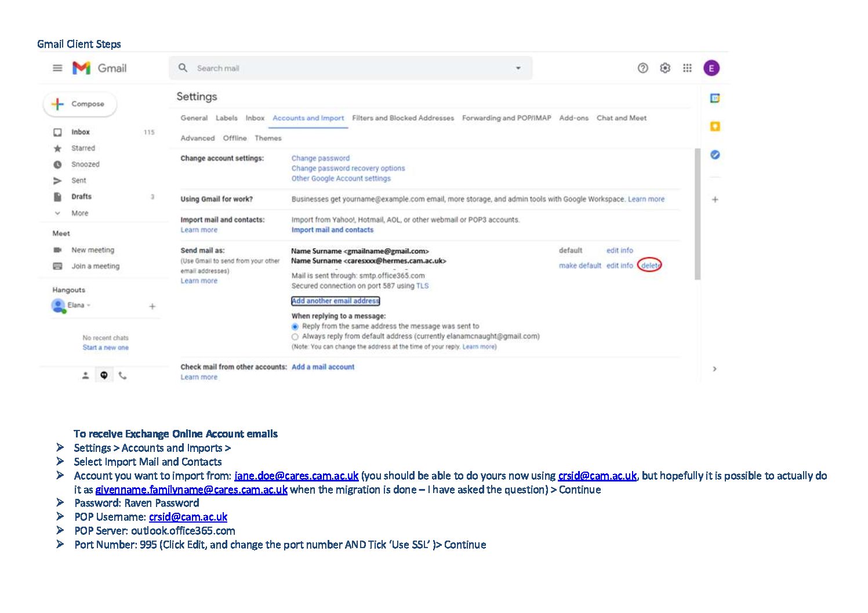The width and height of the screenshot is (868, 613).
Task: Click Import mail and contacts link
Action: 332,230
